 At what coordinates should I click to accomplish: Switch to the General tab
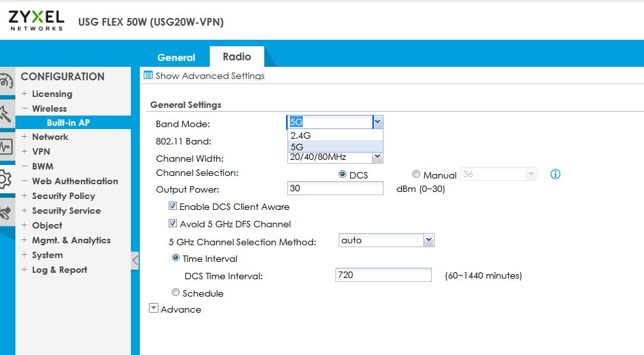click(176, 57)
